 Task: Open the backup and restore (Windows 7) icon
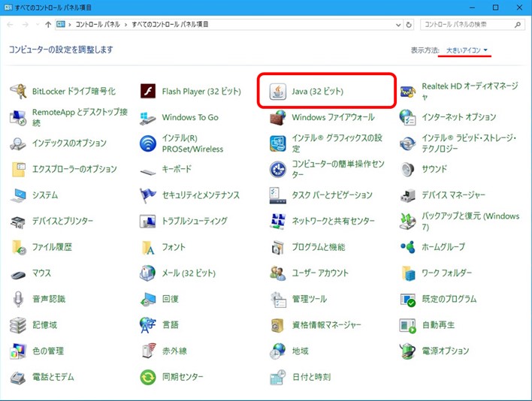(x=408, y=222)
